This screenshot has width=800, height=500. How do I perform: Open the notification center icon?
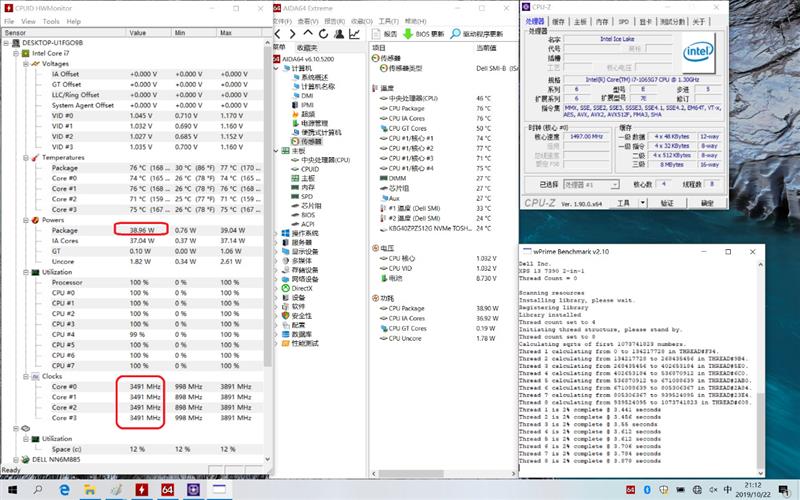click(x=783, y=490)
